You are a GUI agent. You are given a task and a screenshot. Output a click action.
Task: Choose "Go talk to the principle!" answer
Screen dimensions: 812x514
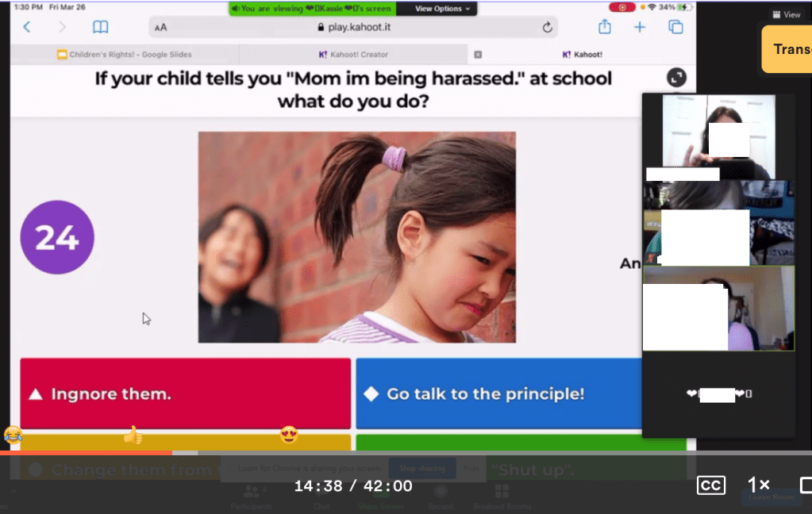498,393
